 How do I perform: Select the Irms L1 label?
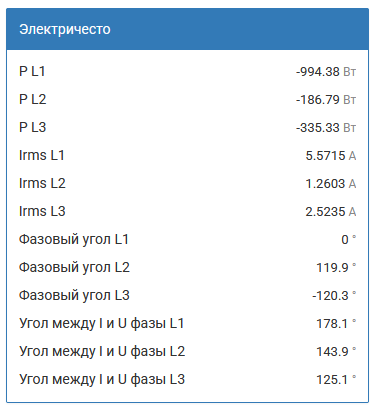point(42,155)
